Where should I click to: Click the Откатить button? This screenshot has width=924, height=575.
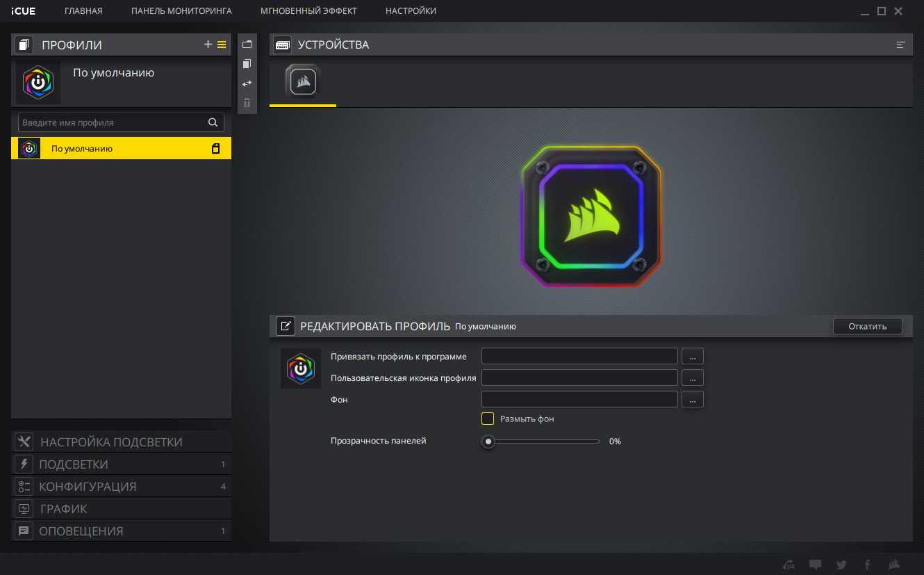[x=867, y=326]
